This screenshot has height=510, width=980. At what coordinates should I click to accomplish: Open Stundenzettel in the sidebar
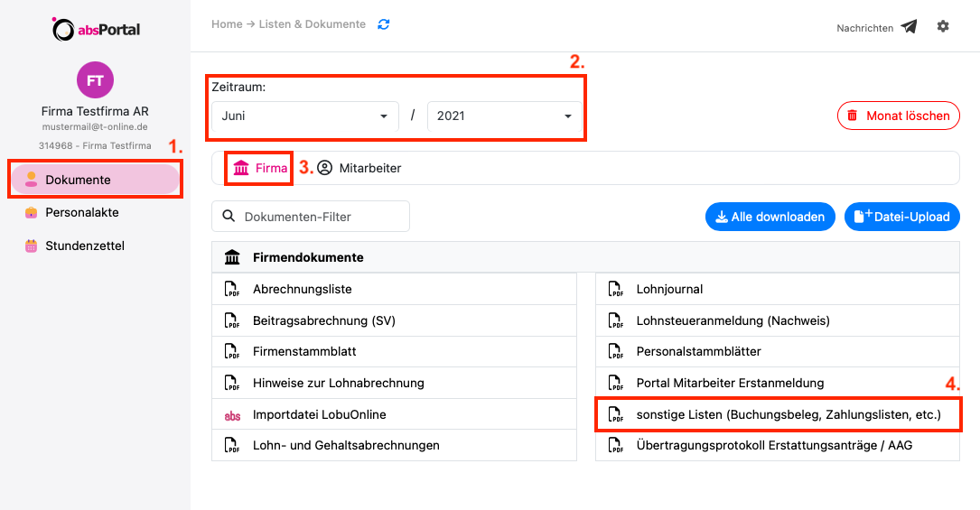84,246
